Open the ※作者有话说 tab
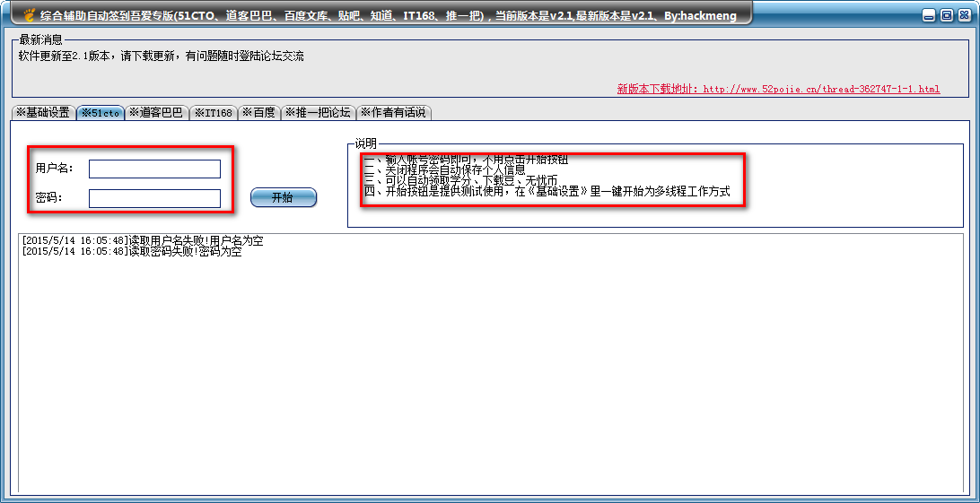The height and width of the screenshot is (503, 980). tap(394, 112)
